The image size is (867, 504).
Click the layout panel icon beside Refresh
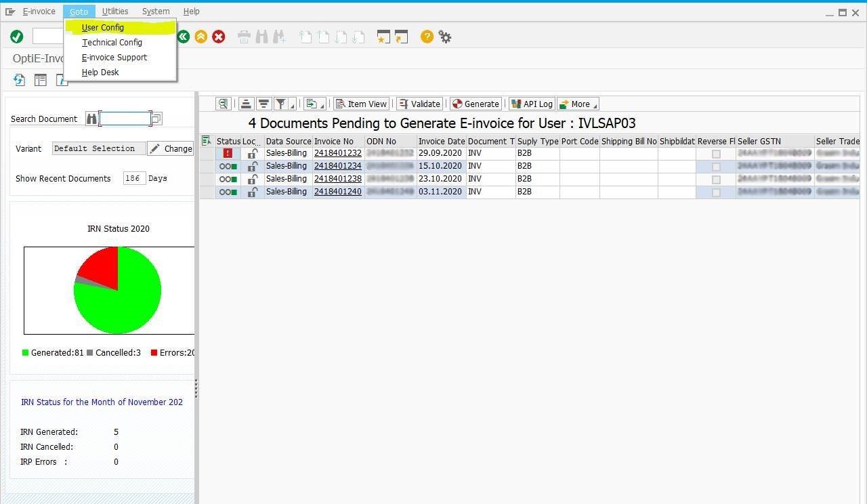click(x=41, y=80)
